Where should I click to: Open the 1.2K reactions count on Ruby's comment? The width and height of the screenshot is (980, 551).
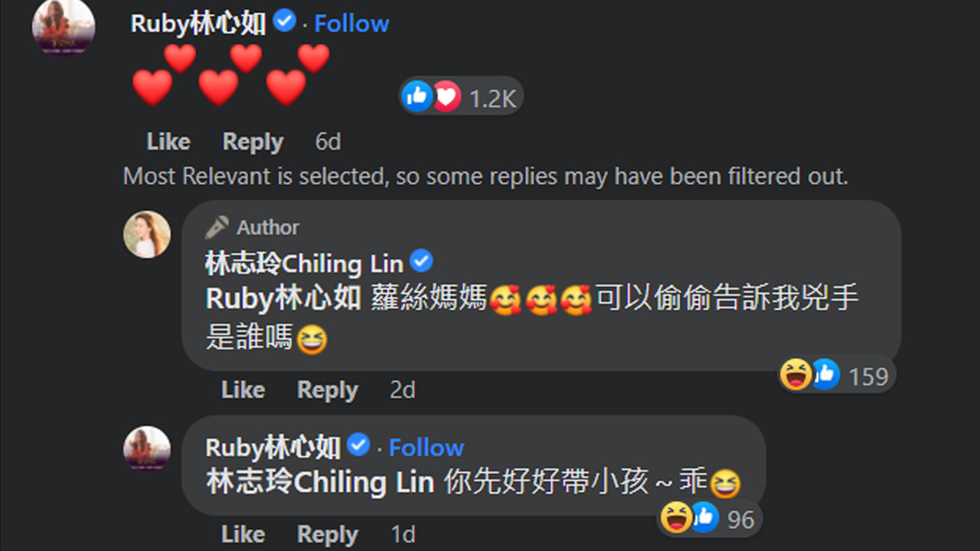(493, 98)
